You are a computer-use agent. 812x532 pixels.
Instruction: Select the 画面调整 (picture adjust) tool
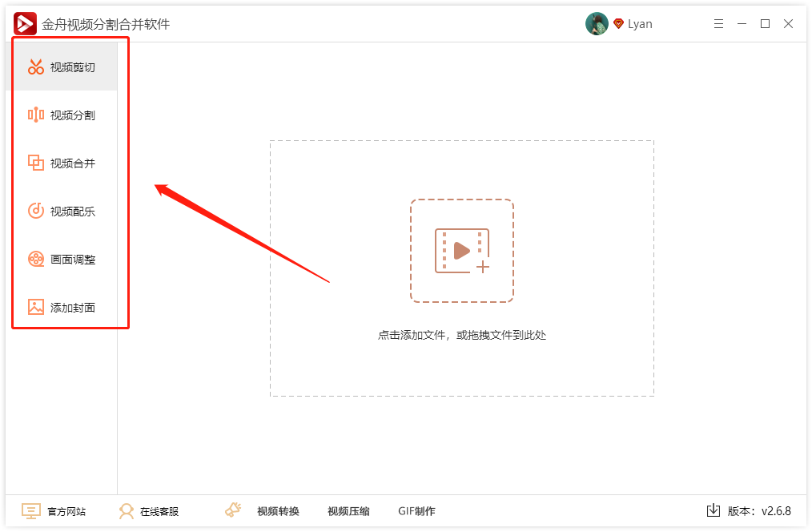[x=60, y=259]
